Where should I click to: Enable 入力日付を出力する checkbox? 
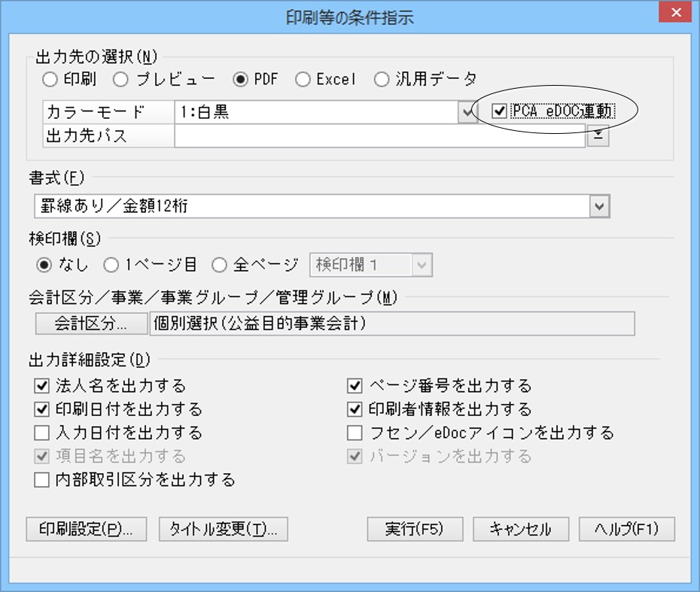pyautogui.click(x=41, y=433)
